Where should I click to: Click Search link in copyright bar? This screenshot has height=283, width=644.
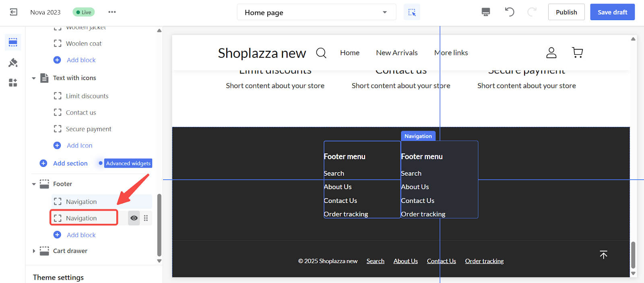(376, 261)
